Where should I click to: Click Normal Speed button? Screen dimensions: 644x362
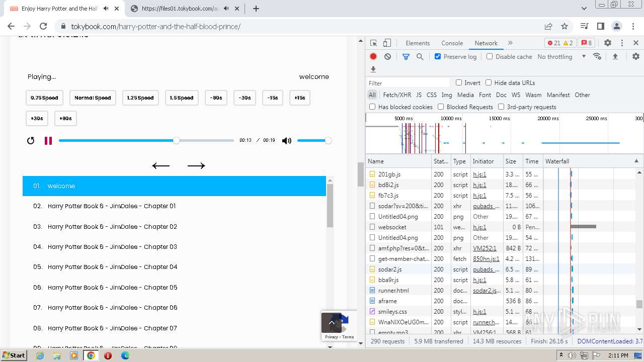[93, 98]
